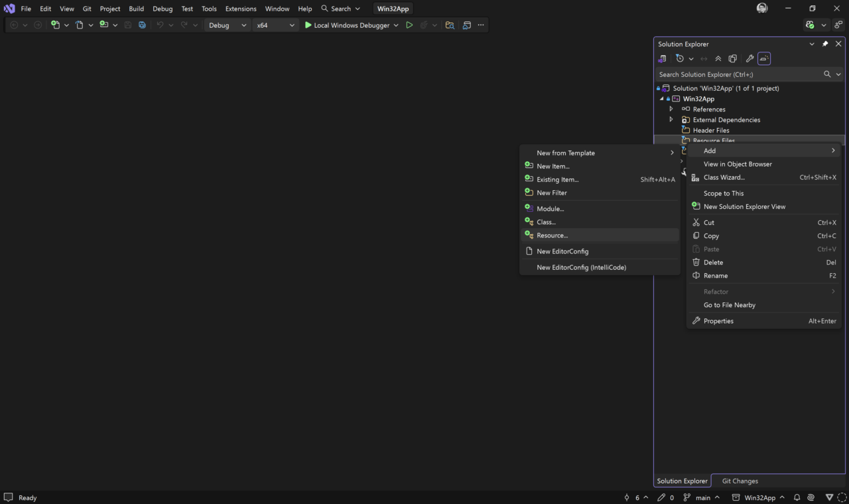Image resolution: width=849 pixels, height=504 pixels.
Task: Click Collapse All in Solution Explorer
Action: pos(718,59)
